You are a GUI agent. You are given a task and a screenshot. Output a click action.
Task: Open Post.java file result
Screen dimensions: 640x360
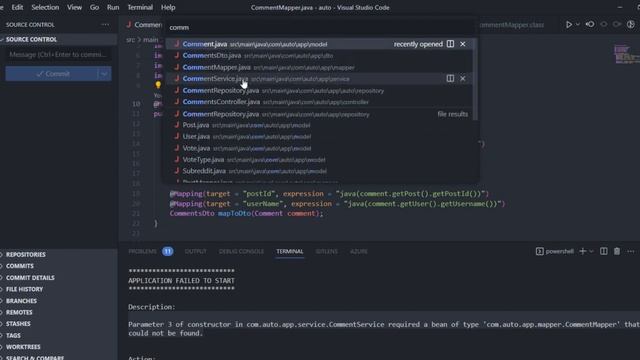(319, 125)
